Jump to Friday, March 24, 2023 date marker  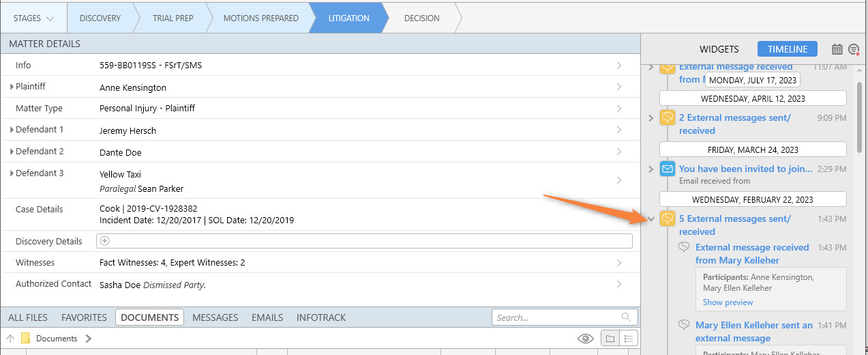[753, 150]
